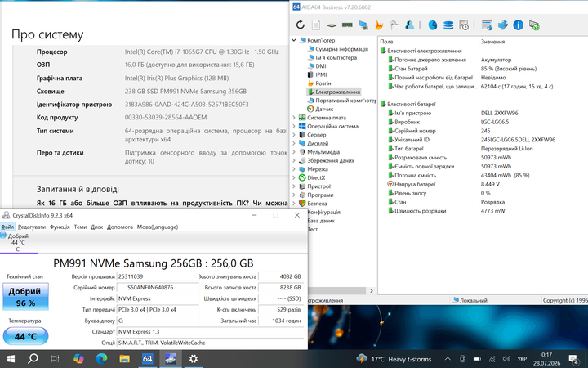This screenshot has width=588, height=368.
Task: Click volume speaker icon in system tray
Action: 506,359
